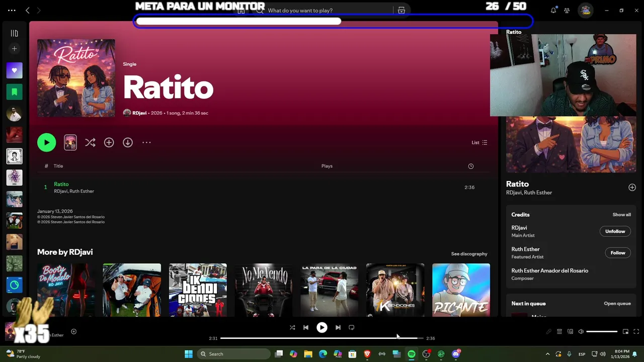Screen dimensions: 644x362
Task: Add Ratito single to library plus icon
Action: coord(109,142)
